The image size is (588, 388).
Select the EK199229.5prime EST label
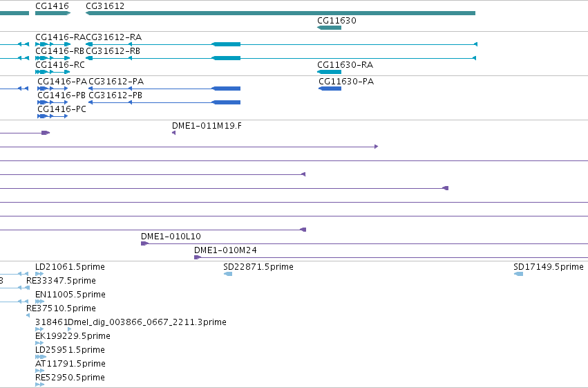point(73,336)
